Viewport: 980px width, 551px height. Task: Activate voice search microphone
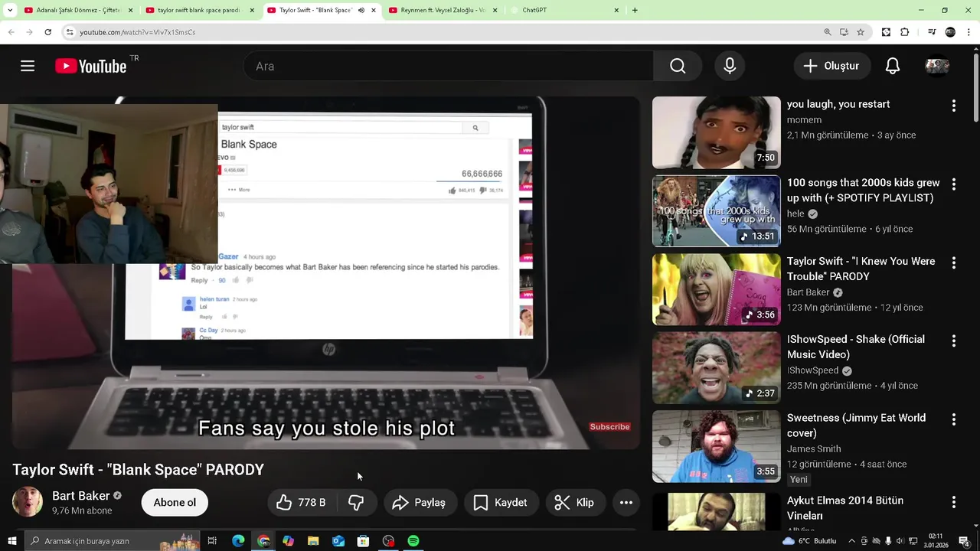[x=730, y=66]
